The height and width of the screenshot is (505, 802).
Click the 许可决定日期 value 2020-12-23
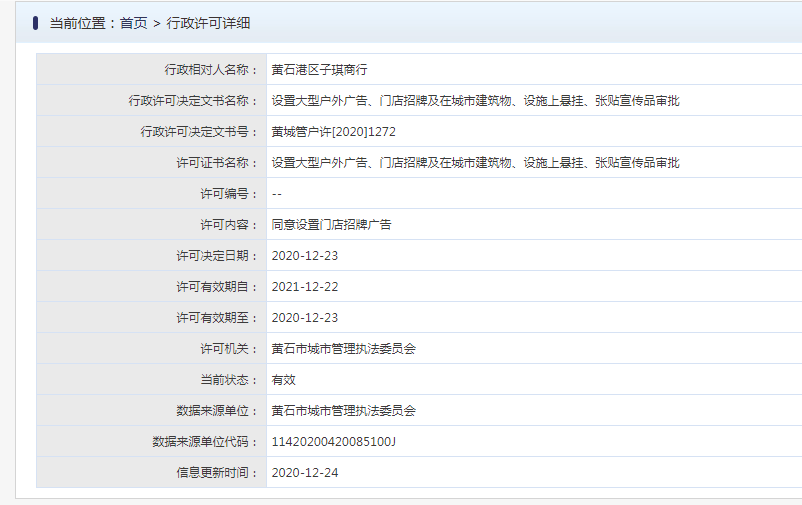[x=305, y=256]
